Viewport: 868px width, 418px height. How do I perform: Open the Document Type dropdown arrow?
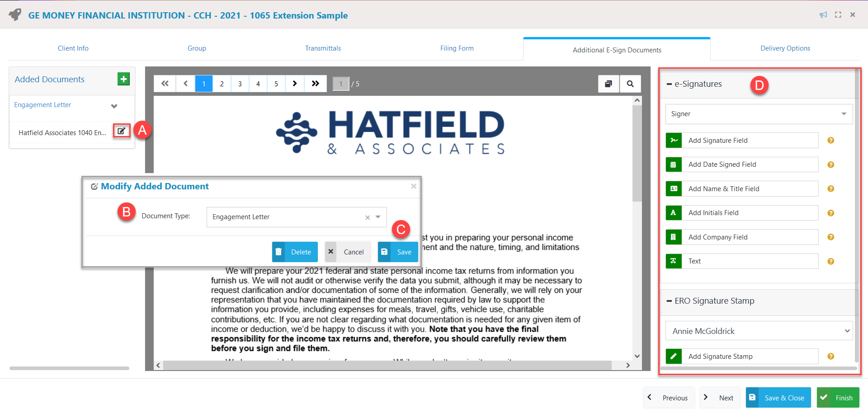pyautogui.click(x=378, y=217)
